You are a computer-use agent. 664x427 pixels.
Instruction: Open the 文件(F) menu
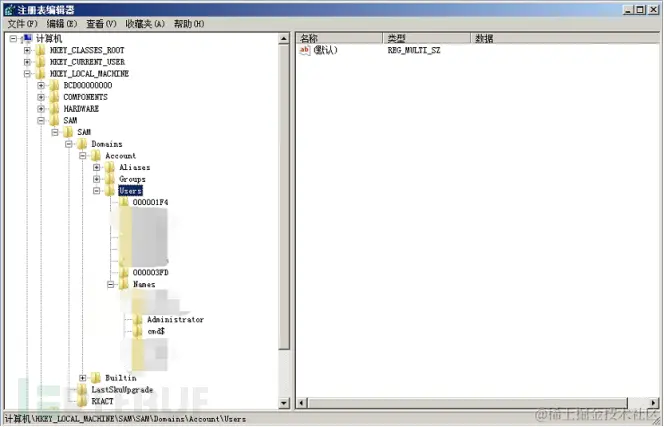click(22, 24)
